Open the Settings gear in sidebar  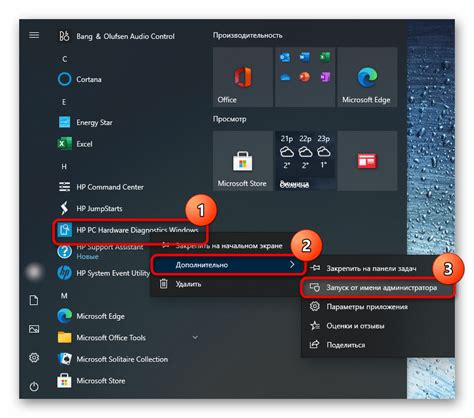(x=34, y=358)
